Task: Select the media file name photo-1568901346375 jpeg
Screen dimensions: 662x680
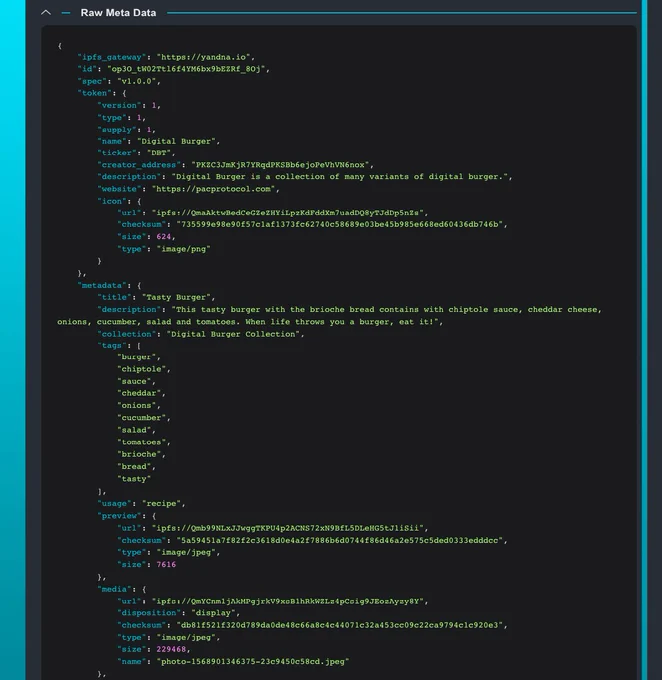Action: [253, 662]
